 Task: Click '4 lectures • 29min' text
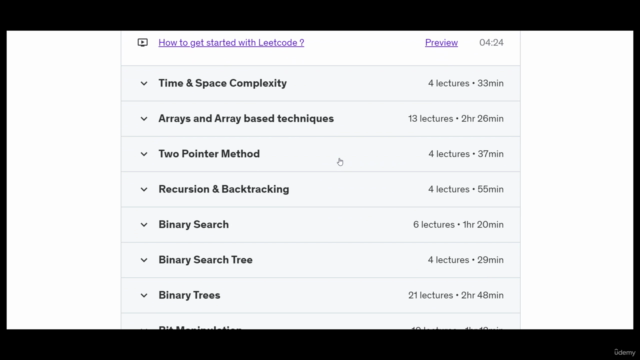point(466,260)
